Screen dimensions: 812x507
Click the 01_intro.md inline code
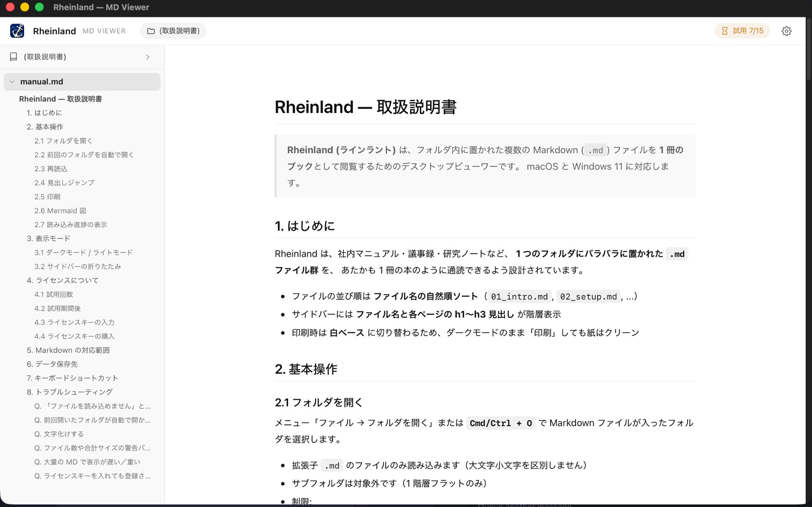pyautogui.click(x=519, y=297)
